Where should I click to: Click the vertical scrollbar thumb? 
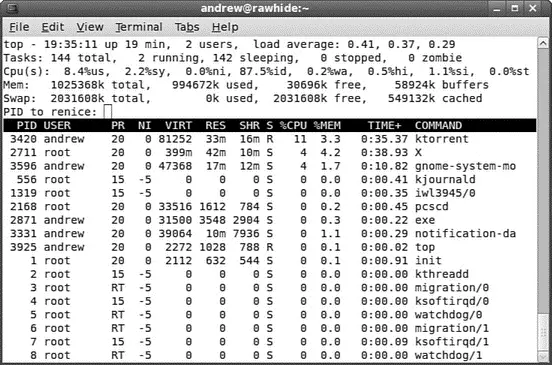point(543,332)
